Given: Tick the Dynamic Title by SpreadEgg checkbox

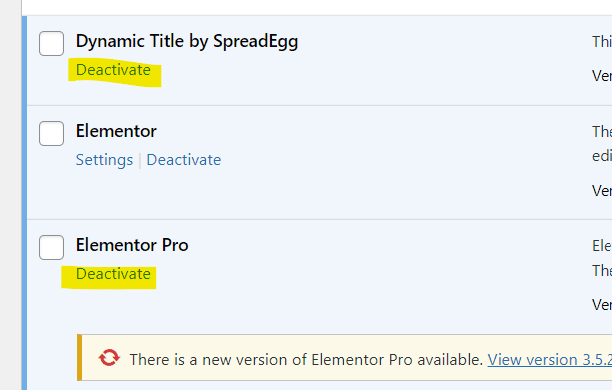Looking at the screenshot, I should pos(52,43).
